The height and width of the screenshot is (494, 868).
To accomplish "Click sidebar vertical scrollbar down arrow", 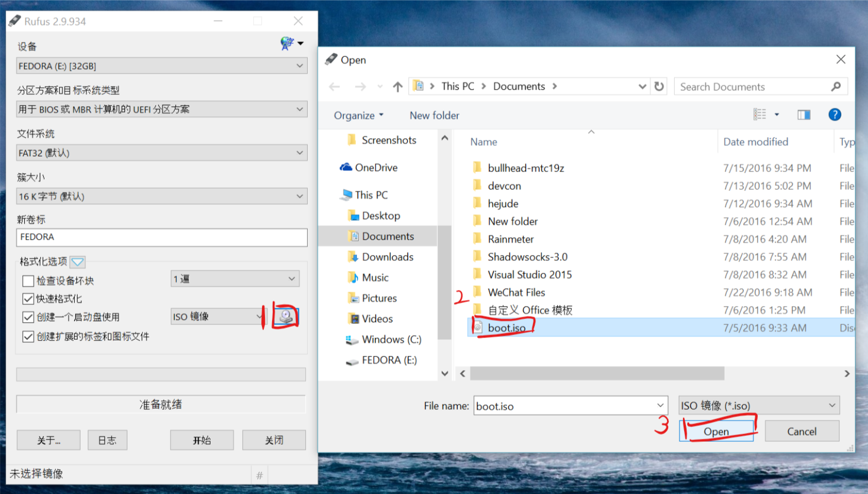I will (445, 373).
